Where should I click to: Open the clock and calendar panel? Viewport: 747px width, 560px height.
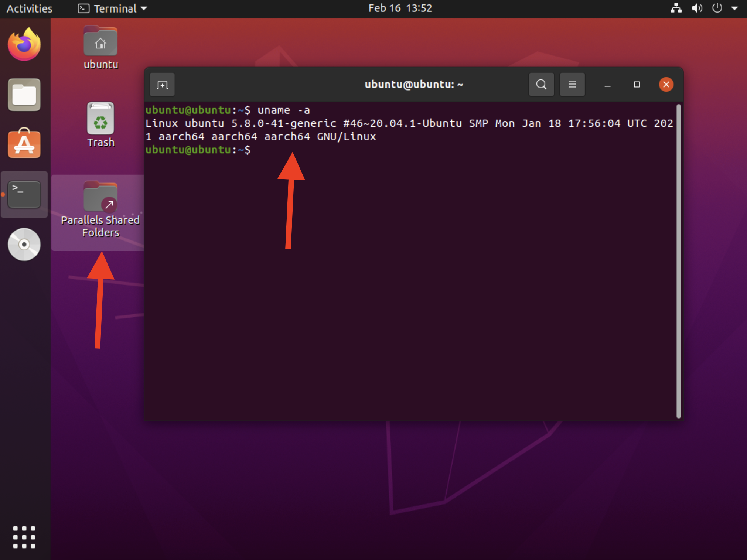[x=400, y=8]
